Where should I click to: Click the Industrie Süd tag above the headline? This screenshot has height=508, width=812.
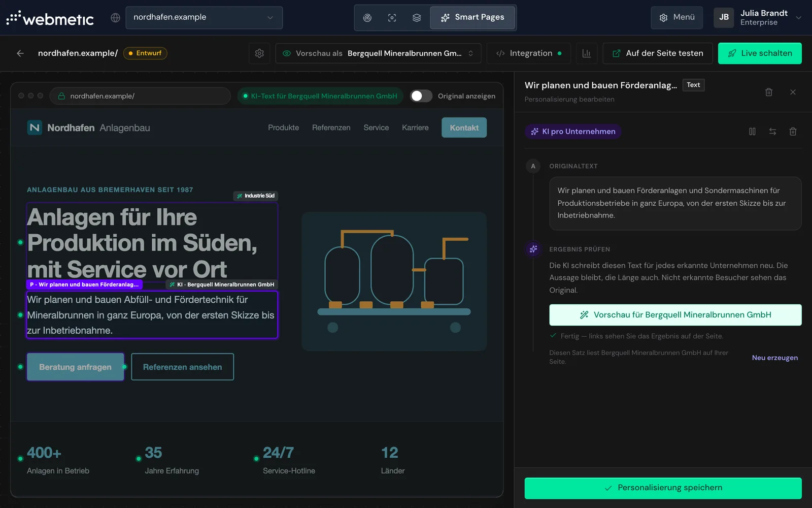click(x=256, y=196)
